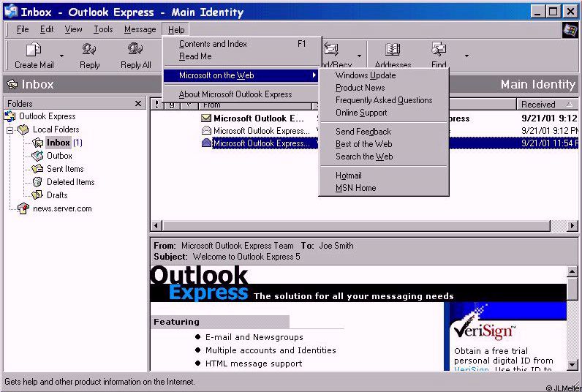582x392 pixels.
Task: Click the Reply toolbar icon
Action: 89,49
